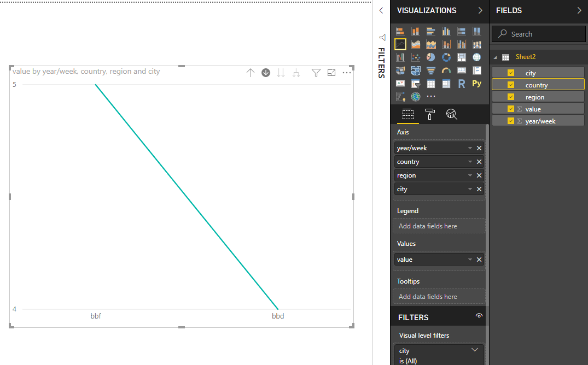Switch to the Analytics tab
Image resolution: width=588 pixels, height=365 pixels.
451,114
